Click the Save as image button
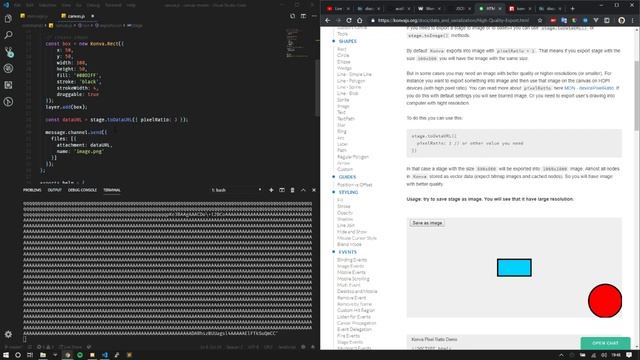The image size is (640, 360). tap(427, 223)
